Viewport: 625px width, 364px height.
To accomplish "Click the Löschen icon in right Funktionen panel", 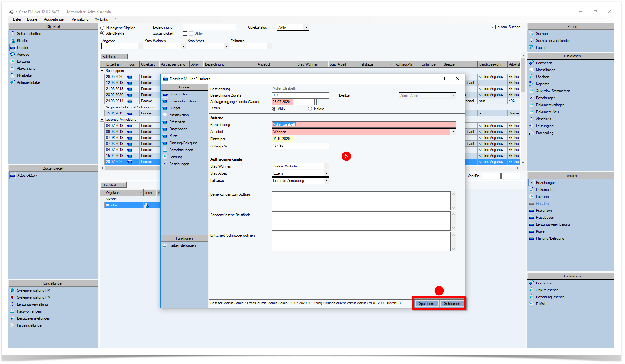I will [531, 77].
